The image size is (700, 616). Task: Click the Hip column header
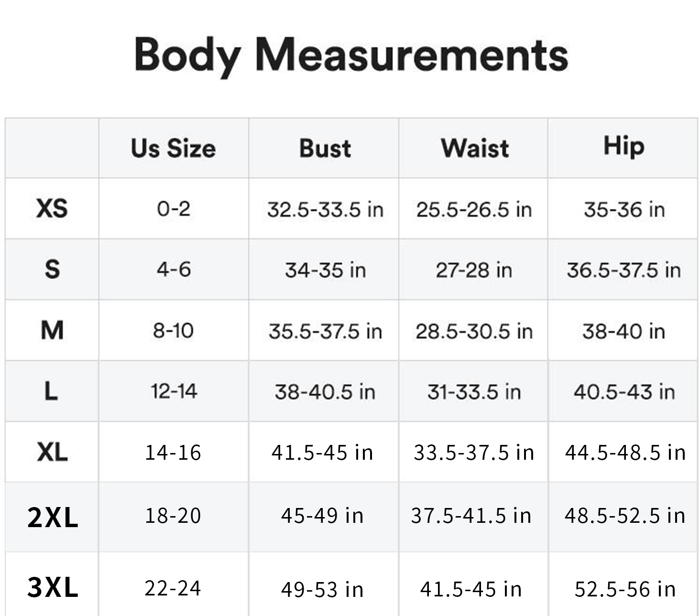[x=624, y=146]
